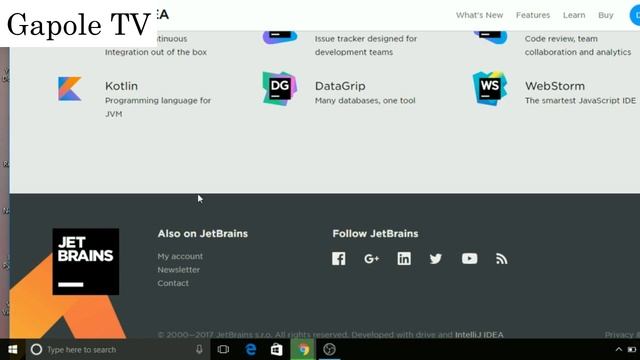Switch to Chrome in the taskbar

pyautogui.click(x=303, y=349)
